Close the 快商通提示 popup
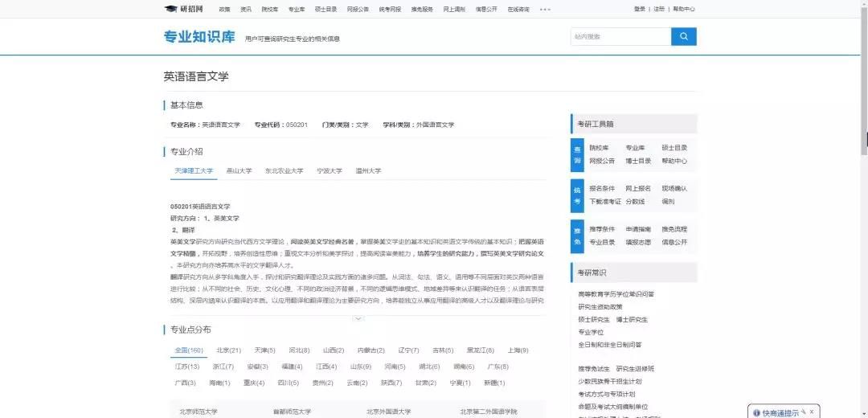The image size is (868, 418). [x=812, y=412]
